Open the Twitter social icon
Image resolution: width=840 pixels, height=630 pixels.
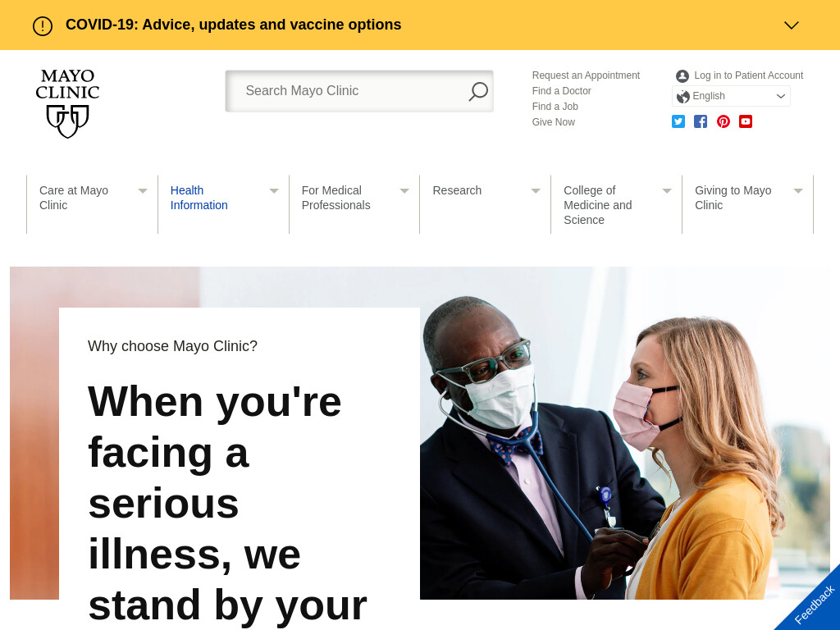coord(678,121)
